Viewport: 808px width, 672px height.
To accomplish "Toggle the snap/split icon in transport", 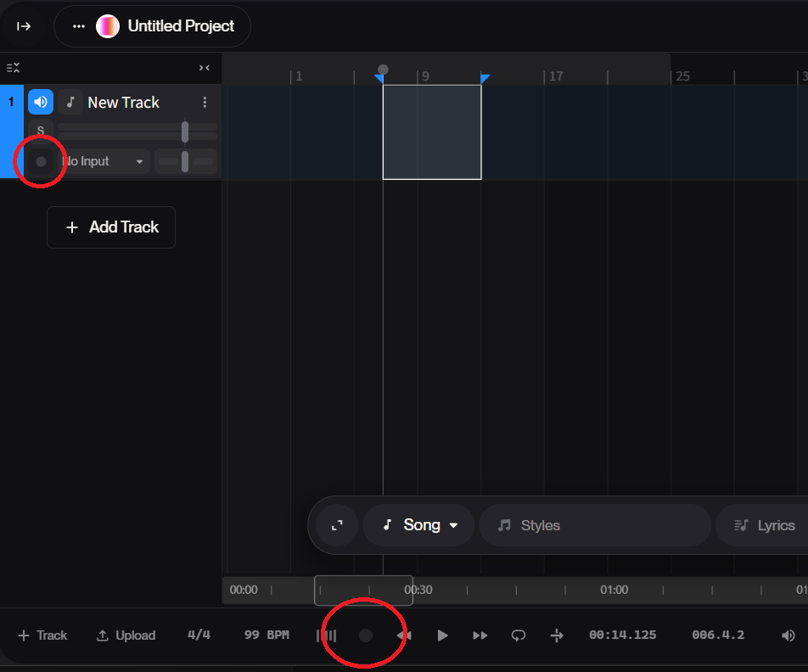I will point(557,636).
